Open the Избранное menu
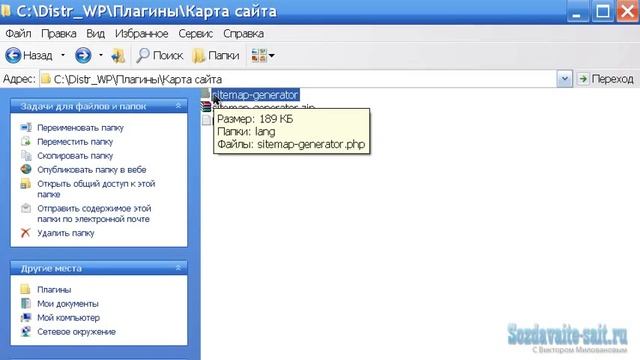Viewport: 640px width, 360px height. coord(142,33)
